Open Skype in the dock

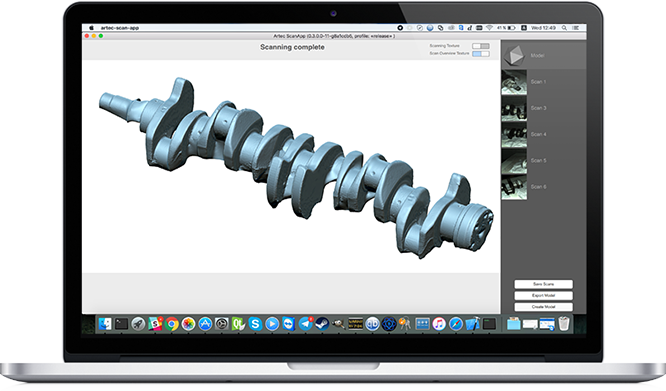click(255, 324)
